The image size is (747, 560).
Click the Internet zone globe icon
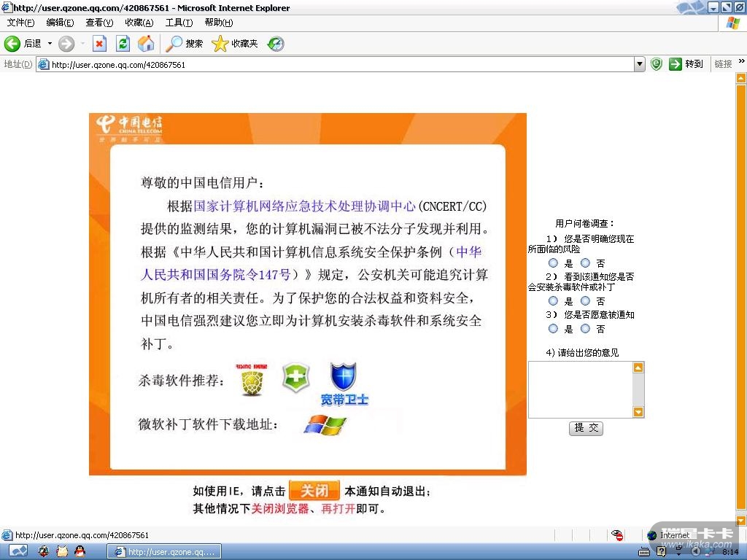652,535
